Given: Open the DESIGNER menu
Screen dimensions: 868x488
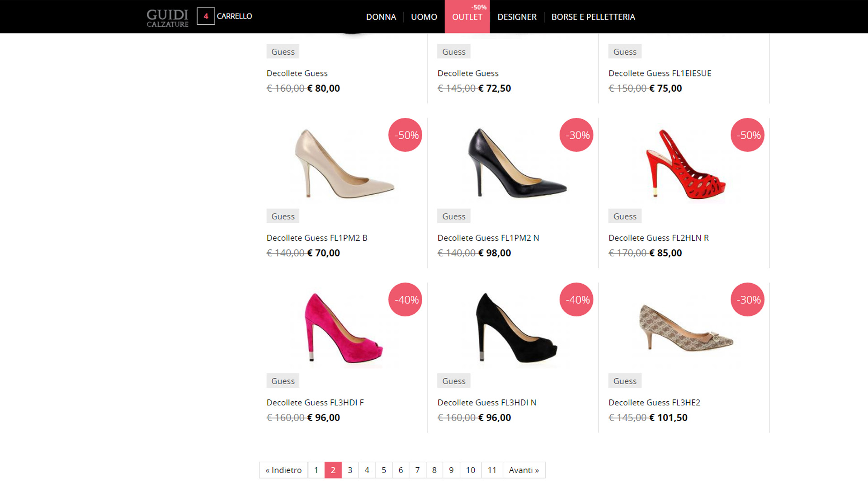Looking at the screenshot, I should (x=517, y=17).
